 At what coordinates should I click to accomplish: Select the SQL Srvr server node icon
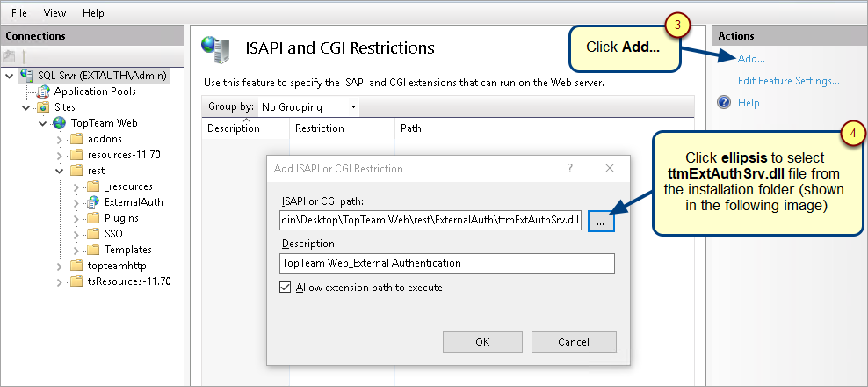(x=26, y=76)
